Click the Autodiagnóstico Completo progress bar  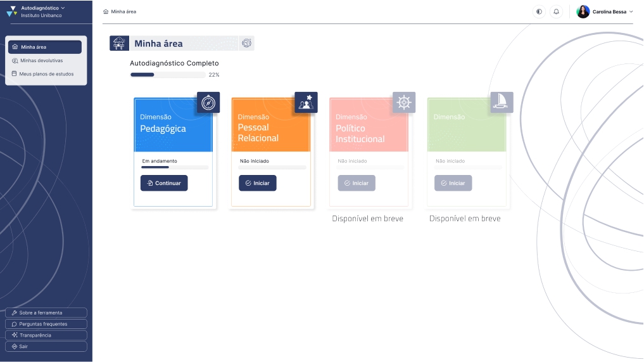(x=168, y=75)
